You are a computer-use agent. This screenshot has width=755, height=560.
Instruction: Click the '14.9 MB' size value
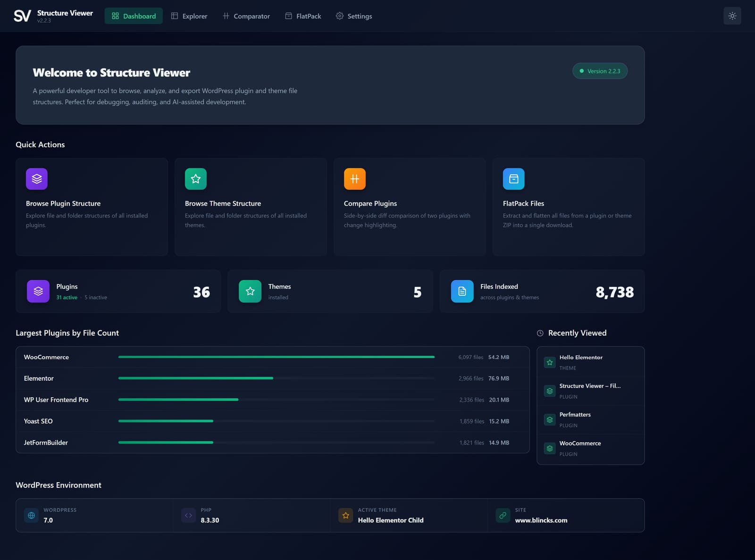click(499, 443)
